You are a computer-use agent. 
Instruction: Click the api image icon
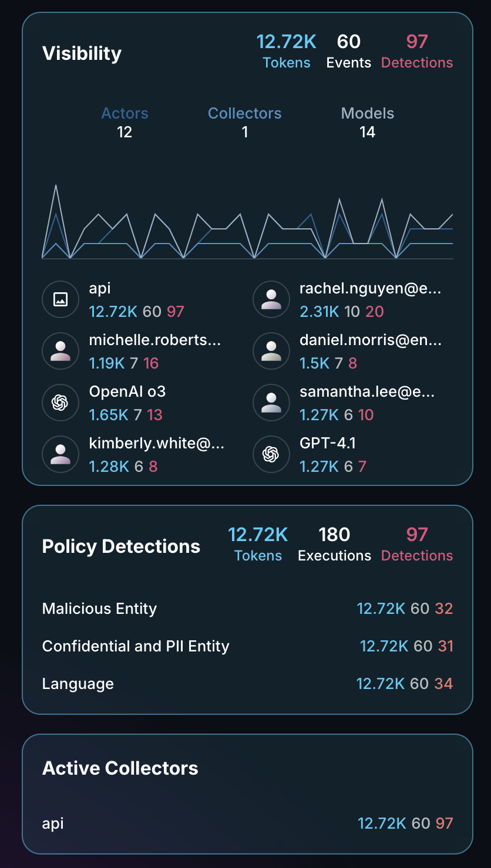(60, 299)
